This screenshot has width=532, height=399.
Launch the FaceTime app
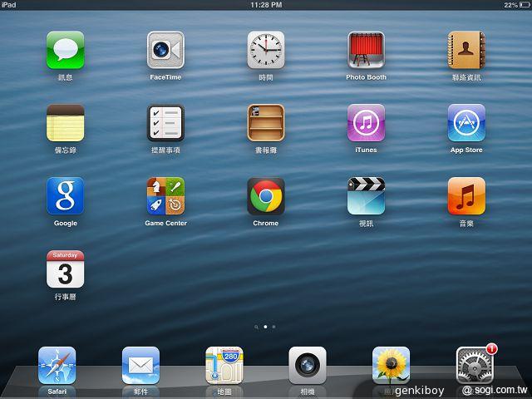coord(165,50)
